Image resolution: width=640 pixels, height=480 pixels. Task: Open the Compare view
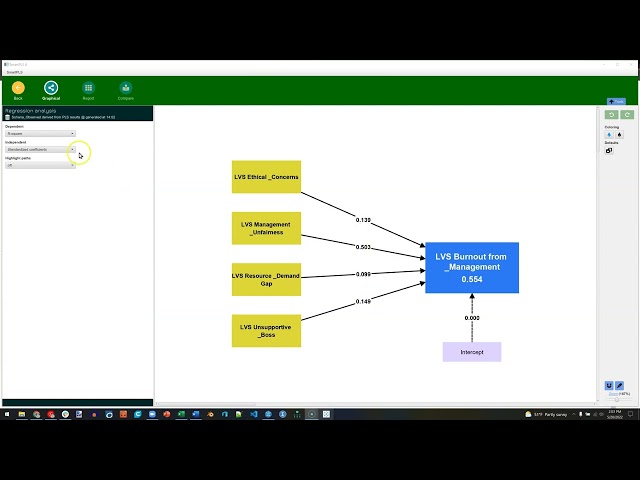(x=126, y=88)
